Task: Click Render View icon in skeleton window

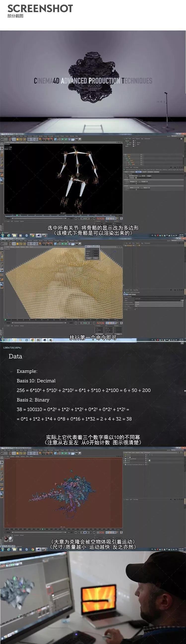Action: (44, 139)
